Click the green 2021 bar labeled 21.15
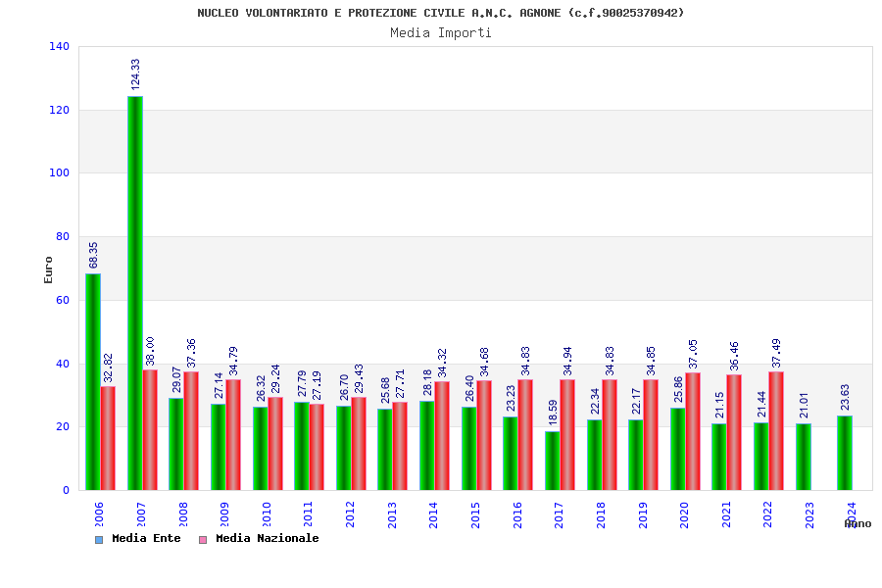 click(720, 457)
